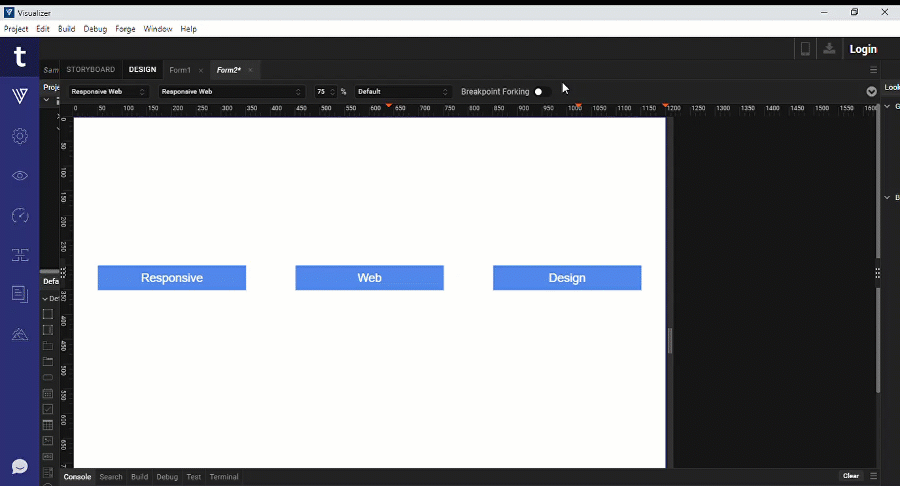The height and width of the screenshot is (486, 900).
Task: Click the mobile device icon near Login
Action: (x=805, y=49)
